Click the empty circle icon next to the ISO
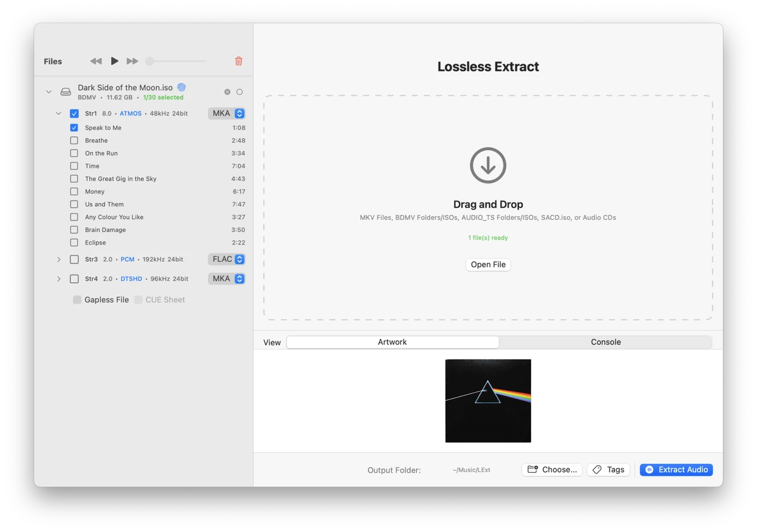Image resolution: width=757 pixels, height=532 pixels. [x=240, y=92]
